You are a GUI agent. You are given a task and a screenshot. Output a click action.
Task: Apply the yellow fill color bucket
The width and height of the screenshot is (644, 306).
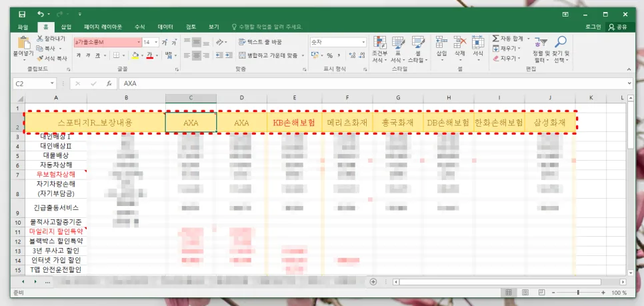point(135,55)
